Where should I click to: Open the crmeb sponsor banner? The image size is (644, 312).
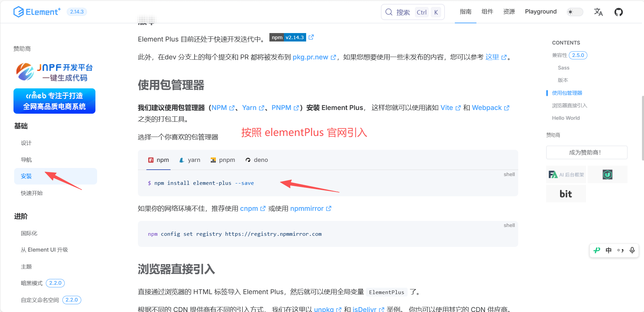point(54,101)
